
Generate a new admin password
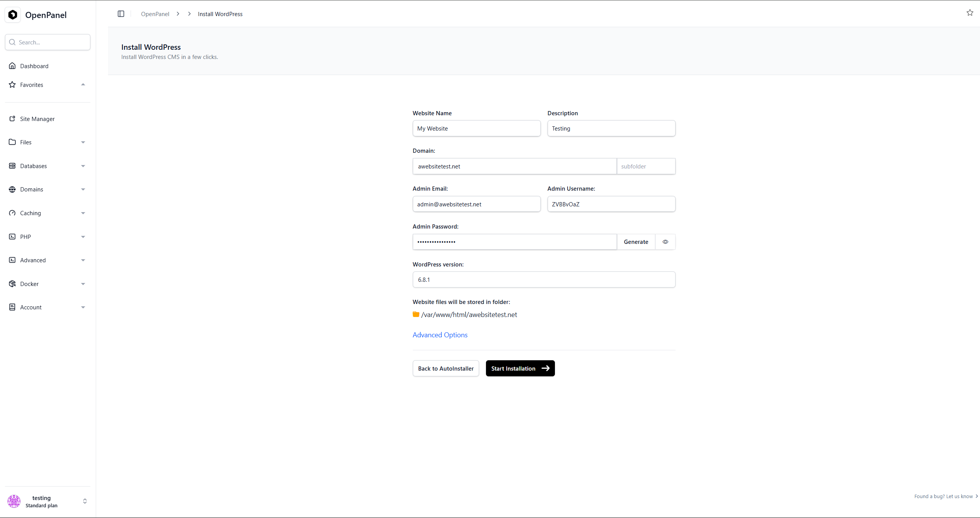[636, 242]
